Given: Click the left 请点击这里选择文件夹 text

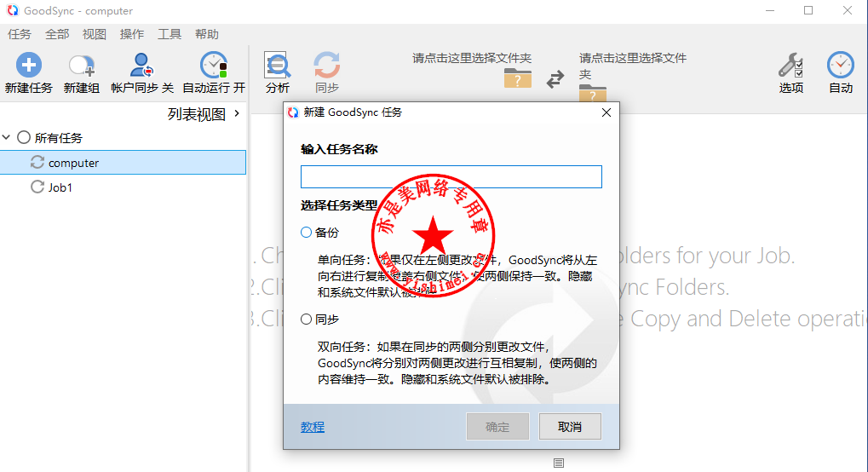Looking at the screenshot, I should 472,58.
